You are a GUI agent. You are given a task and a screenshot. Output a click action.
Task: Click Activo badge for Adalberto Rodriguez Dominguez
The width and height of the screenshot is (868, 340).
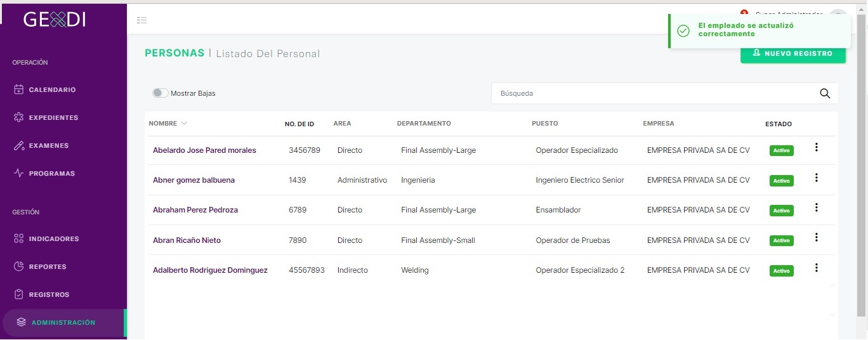click(x=781, y=271)
